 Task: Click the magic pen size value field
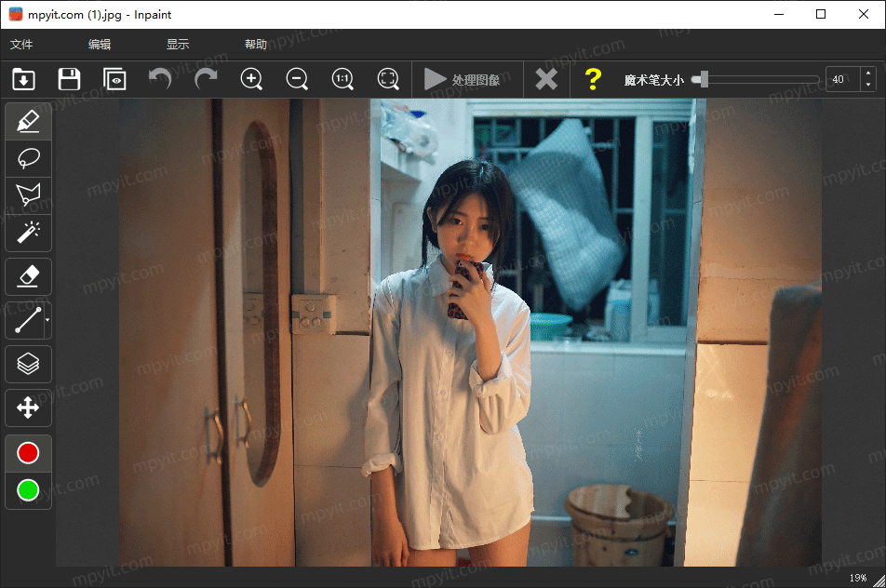(842, 79)
